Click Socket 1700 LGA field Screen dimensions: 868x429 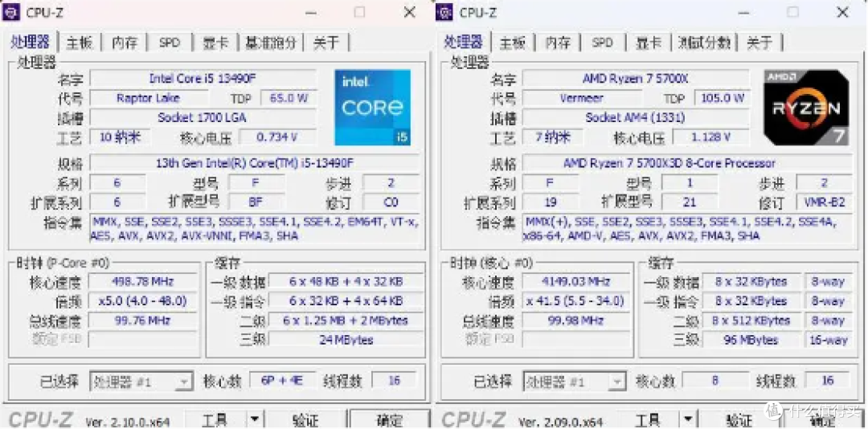pos(203,117)
